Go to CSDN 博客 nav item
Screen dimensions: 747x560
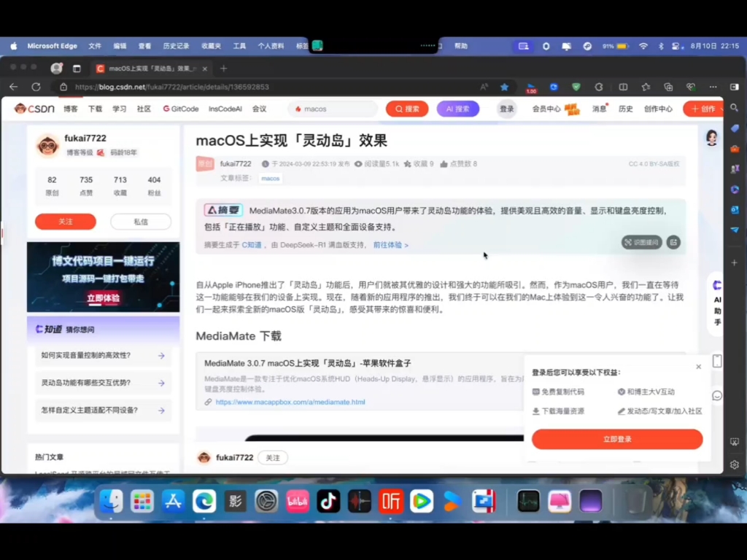click(x=71, y=109)
